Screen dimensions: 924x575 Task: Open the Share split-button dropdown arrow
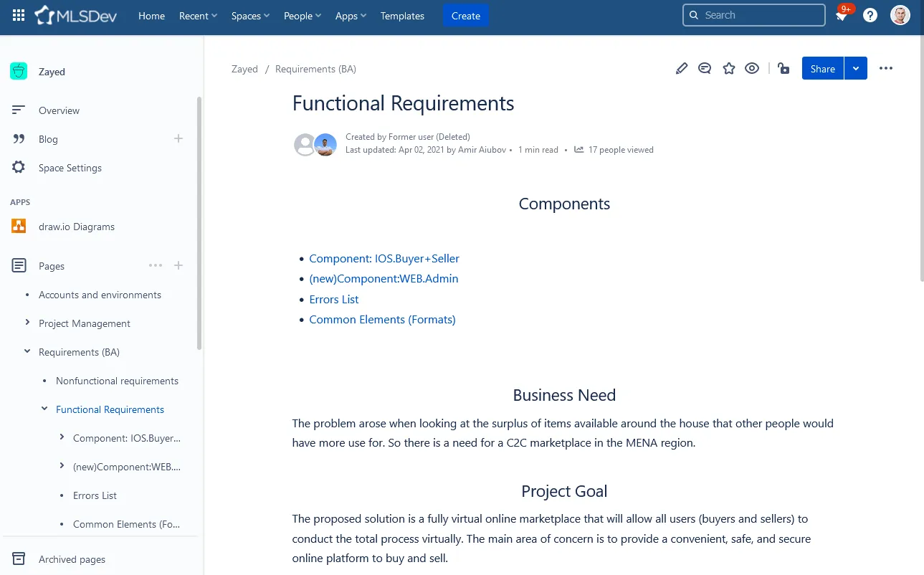coord(856,68)
